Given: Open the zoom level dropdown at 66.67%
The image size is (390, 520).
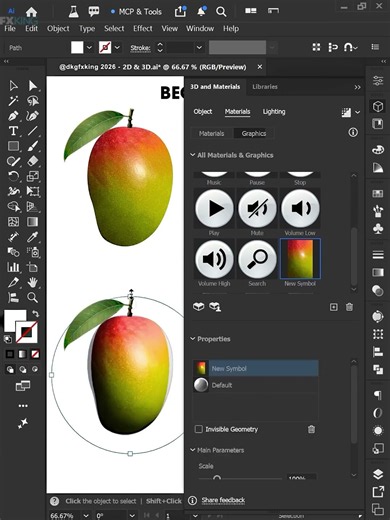Looking at the screenshot, I should coord(86,516).
